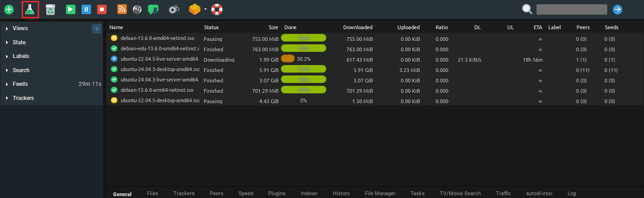Screen dimensions: 644x198
Task: Open the Peers tab
Action: 216,194
